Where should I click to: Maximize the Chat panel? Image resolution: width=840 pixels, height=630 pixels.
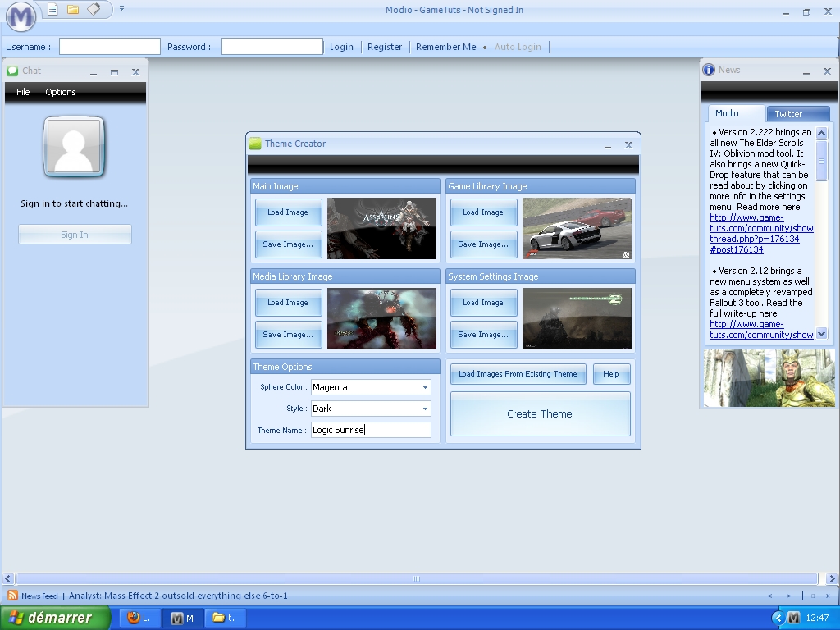(114, 72)
